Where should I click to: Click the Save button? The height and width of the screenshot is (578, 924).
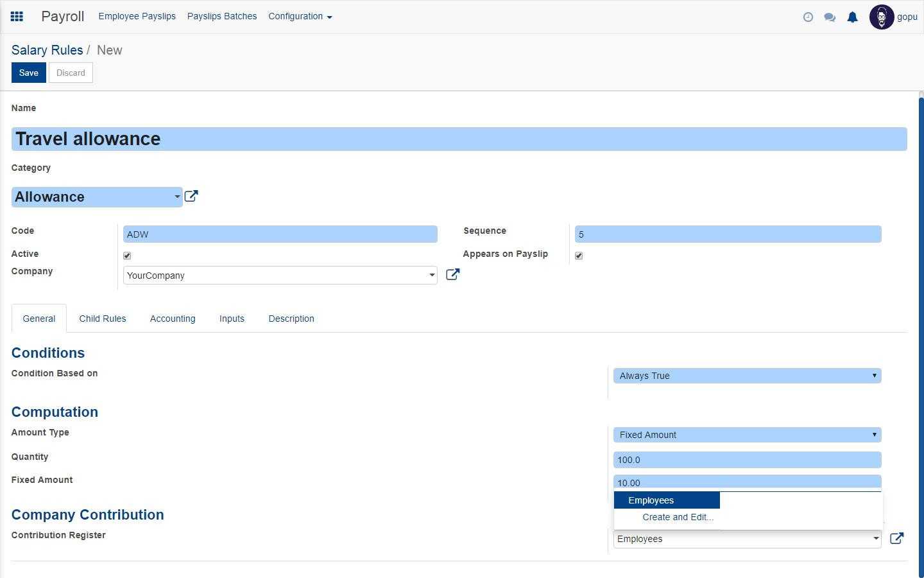click(28, 73)
